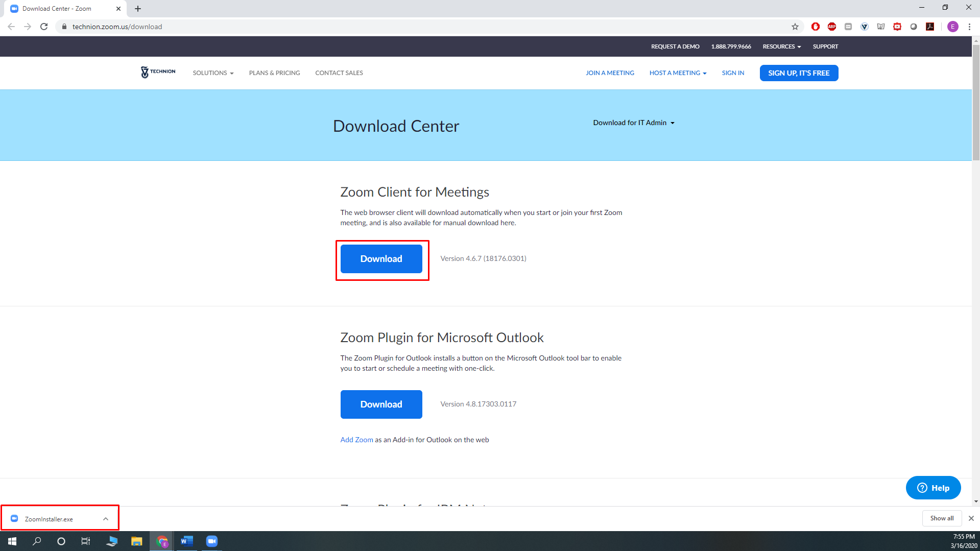Open Zoom app from taskbar
This screenshot has width=980, height=551.
(x=211, y=541)
